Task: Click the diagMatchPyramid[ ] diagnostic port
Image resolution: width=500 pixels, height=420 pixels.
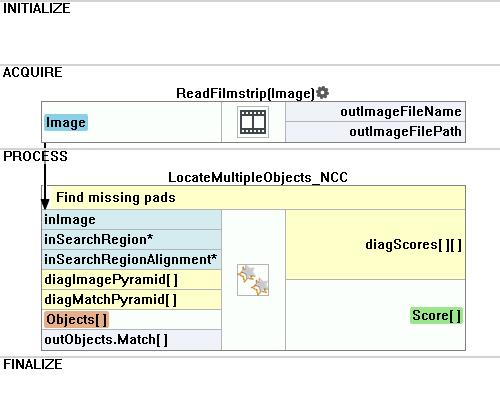Action: [132, 300]
